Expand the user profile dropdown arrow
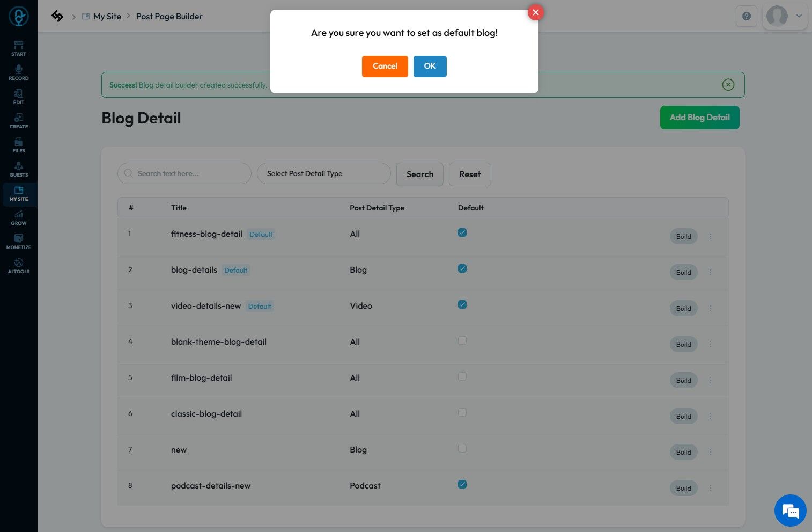 point(799,16)
